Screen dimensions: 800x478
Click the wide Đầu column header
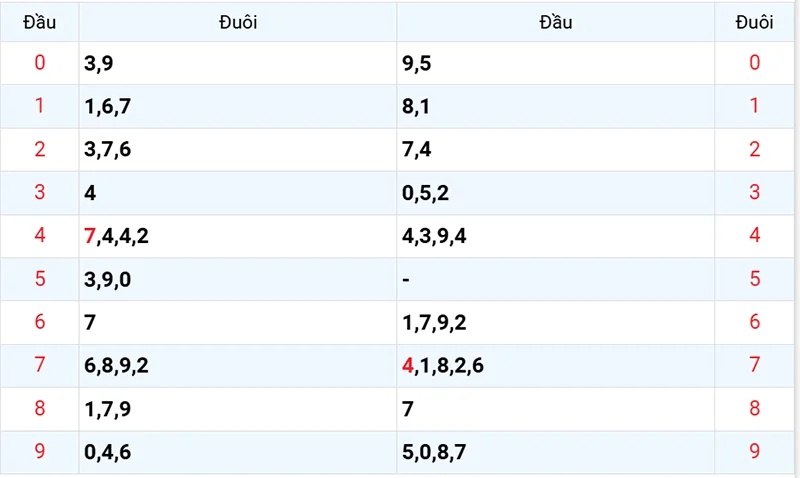click(556, 22)
